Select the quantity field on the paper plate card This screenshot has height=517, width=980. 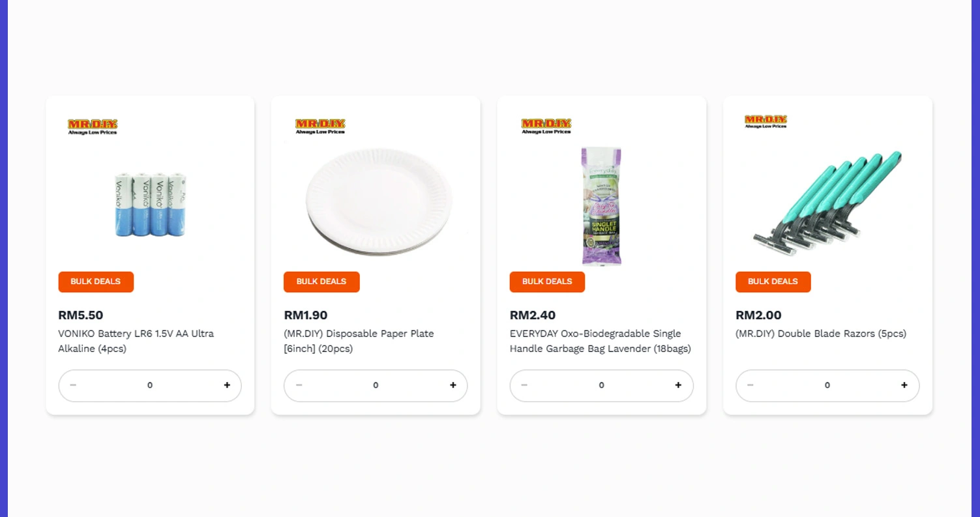click(376, 385)
